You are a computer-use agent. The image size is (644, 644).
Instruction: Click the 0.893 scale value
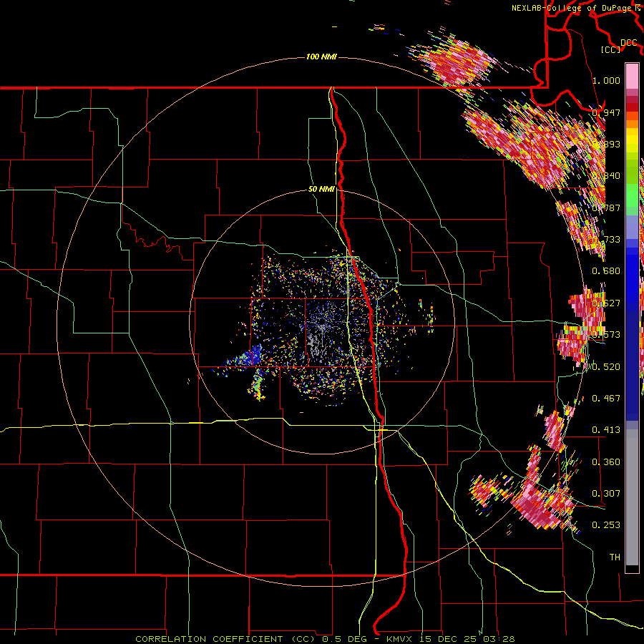click(606, 144)
